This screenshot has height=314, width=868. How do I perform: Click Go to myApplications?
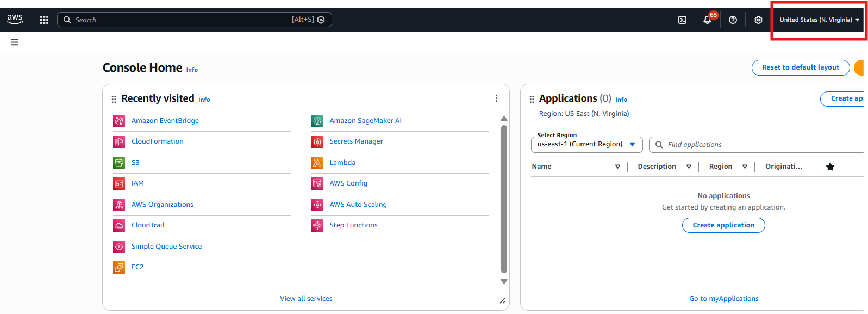pyautogui.click(x=724, y=299)
